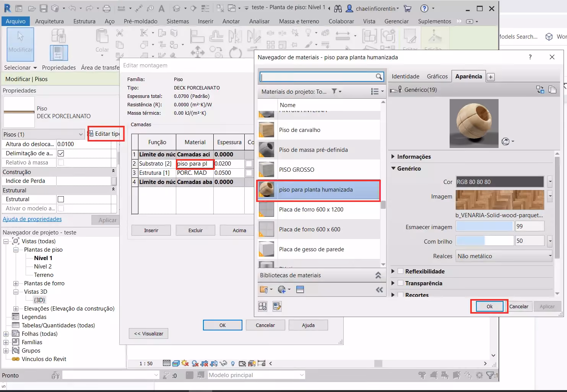Open the Help question mark icon
Screen dimensions: 567x392
424,8
